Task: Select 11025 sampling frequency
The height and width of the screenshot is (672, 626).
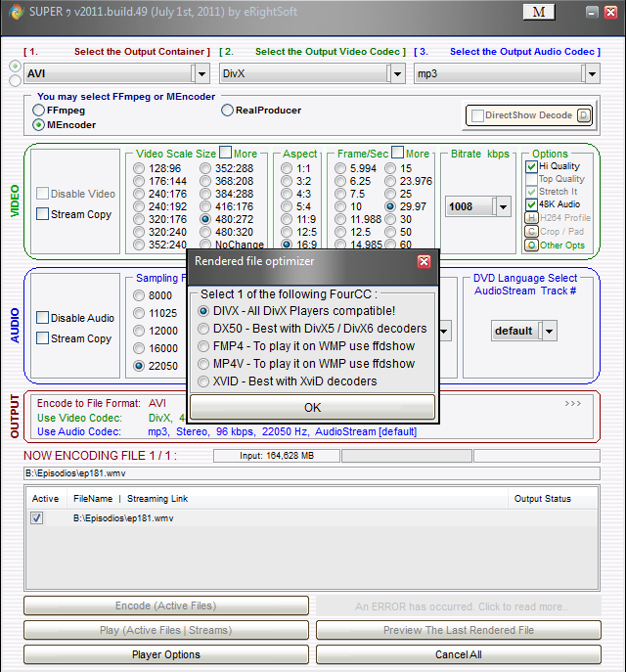Action: coord(139,313)
